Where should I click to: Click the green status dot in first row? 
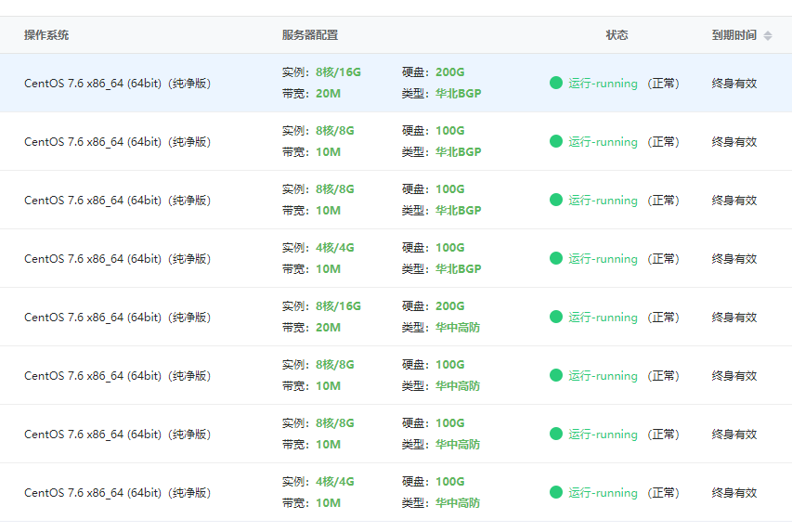pos(556,83)
